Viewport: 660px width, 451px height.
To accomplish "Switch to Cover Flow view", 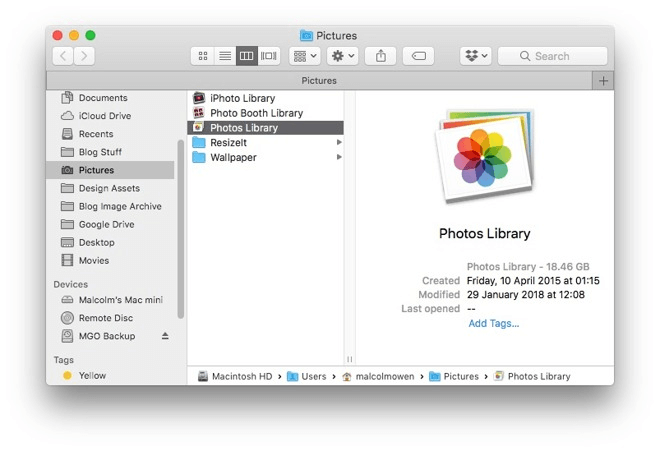I will [x=269, y=56].
